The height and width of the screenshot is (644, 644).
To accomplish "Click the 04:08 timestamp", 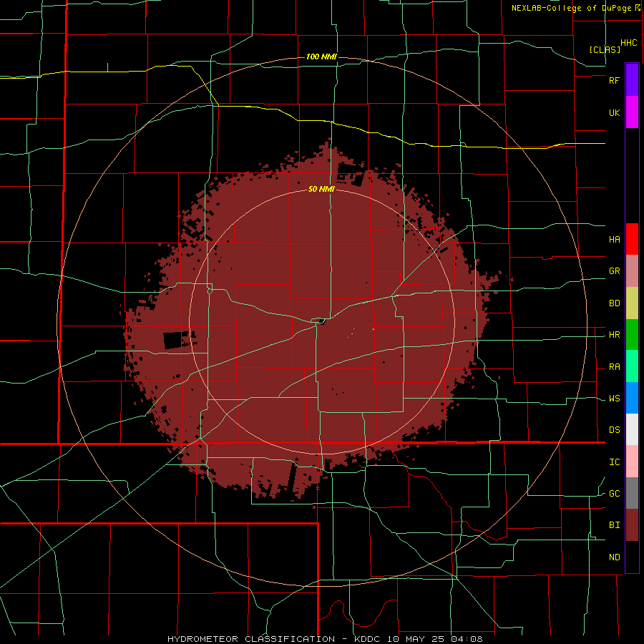I will click(468, 639).
